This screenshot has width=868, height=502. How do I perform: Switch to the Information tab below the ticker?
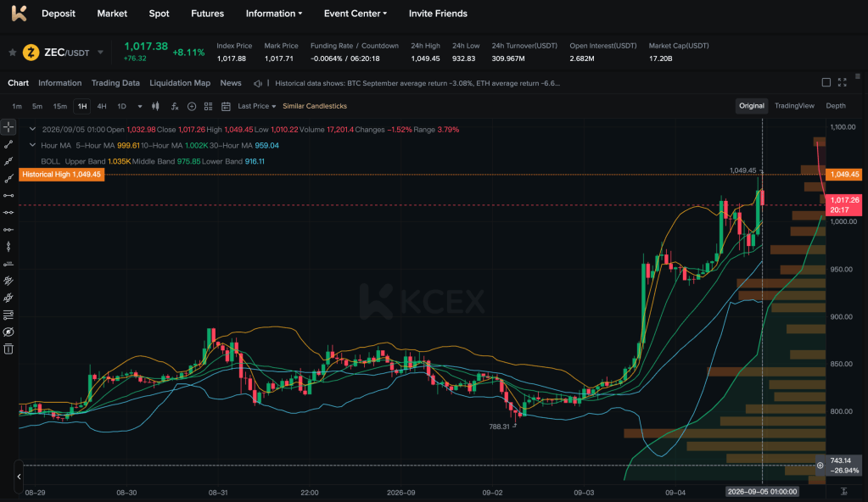59,83
